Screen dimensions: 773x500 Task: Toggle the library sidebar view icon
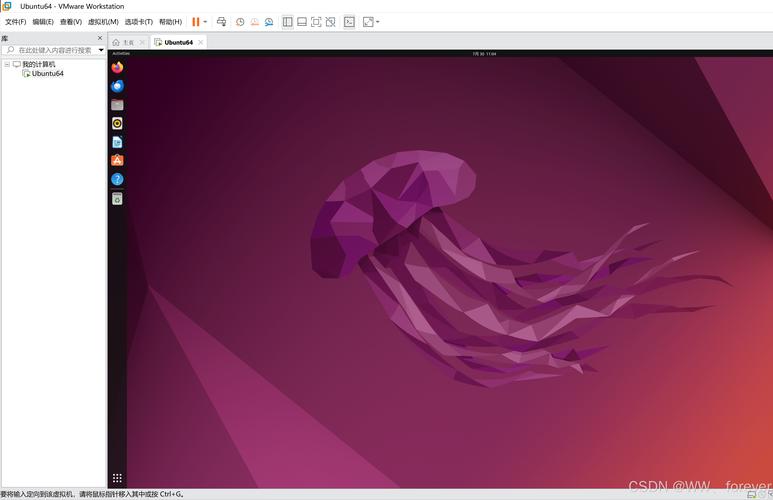pos(288,21)
